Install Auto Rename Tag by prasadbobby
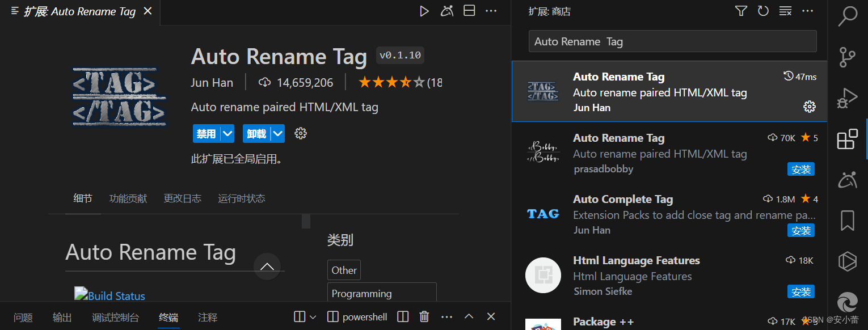 click(801, 169)
